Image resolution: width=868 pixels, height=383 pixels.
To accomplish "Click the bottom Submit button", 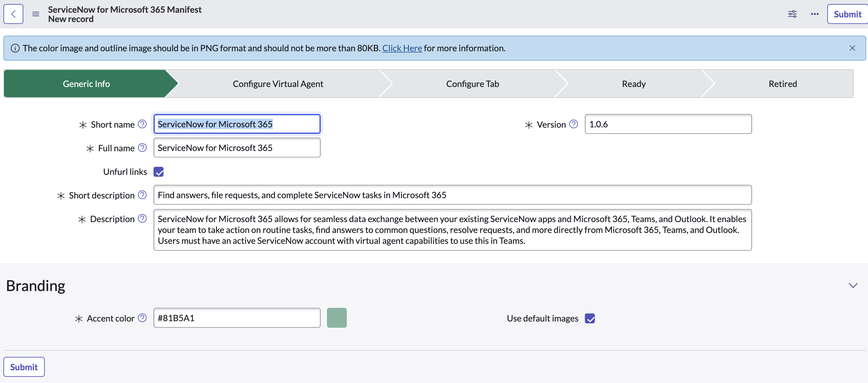I will click(24, 367).
